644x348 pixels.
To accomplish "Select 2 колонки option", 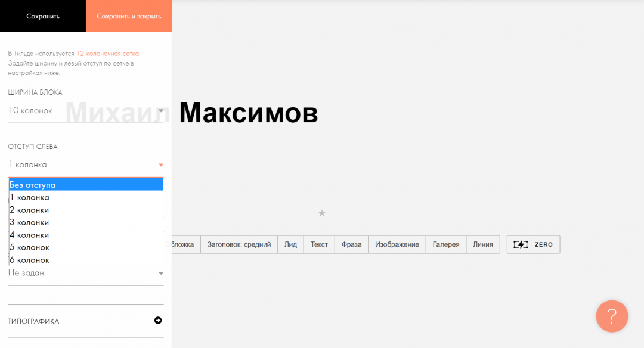I will click(86, 210).
